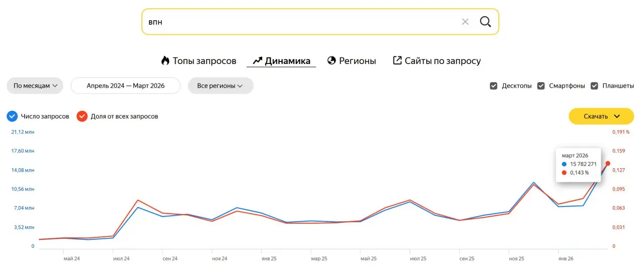Click the yellow Скачать button

tap(601, 116)
